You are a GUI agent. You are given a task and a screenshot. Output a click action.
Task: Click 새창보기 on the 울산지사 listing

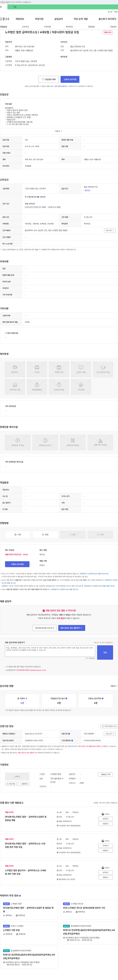(x=105, y=877)
